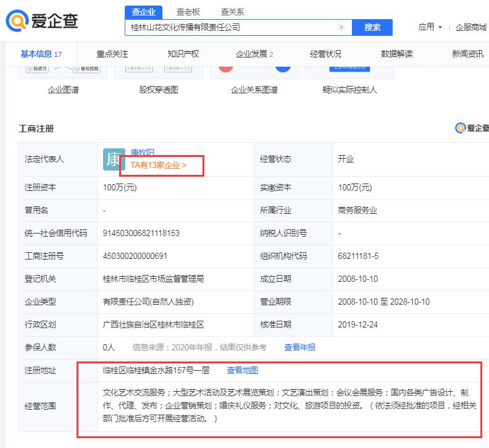Click 广西壮族自治区桂林市临桂区 value
489x448 pixels.
pyautogui.click(x=154, y=324)
